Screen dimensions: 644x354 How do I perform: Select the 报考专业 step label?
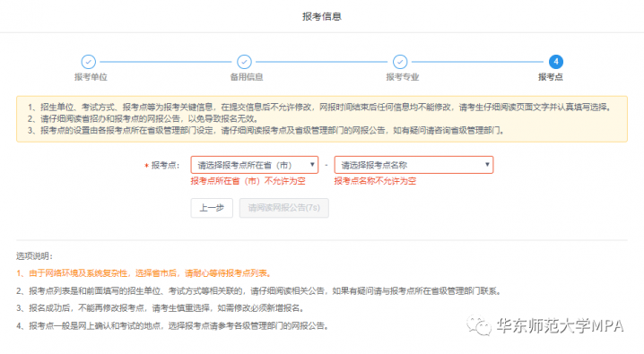pos(403,77)
